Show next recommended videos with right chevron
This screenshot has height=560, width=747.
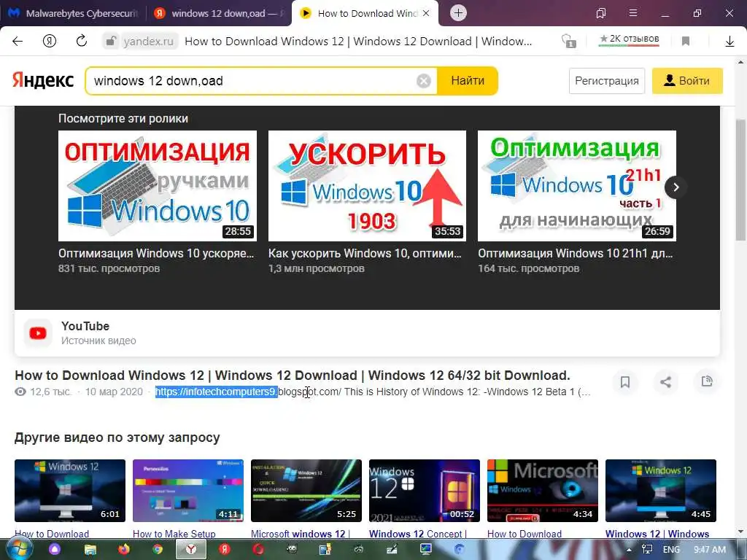coord(676,187)
